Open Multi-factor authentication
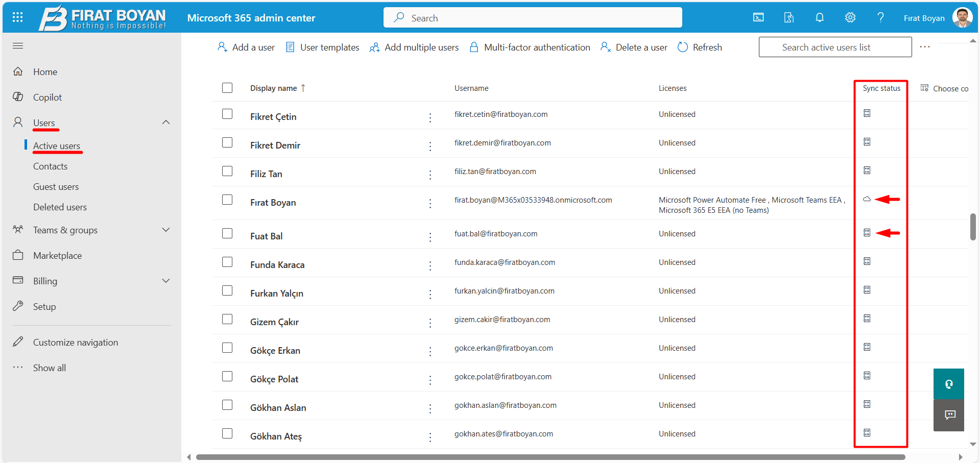Image resolution: width=980 pixels, height=463 pixels. [530, 47]
